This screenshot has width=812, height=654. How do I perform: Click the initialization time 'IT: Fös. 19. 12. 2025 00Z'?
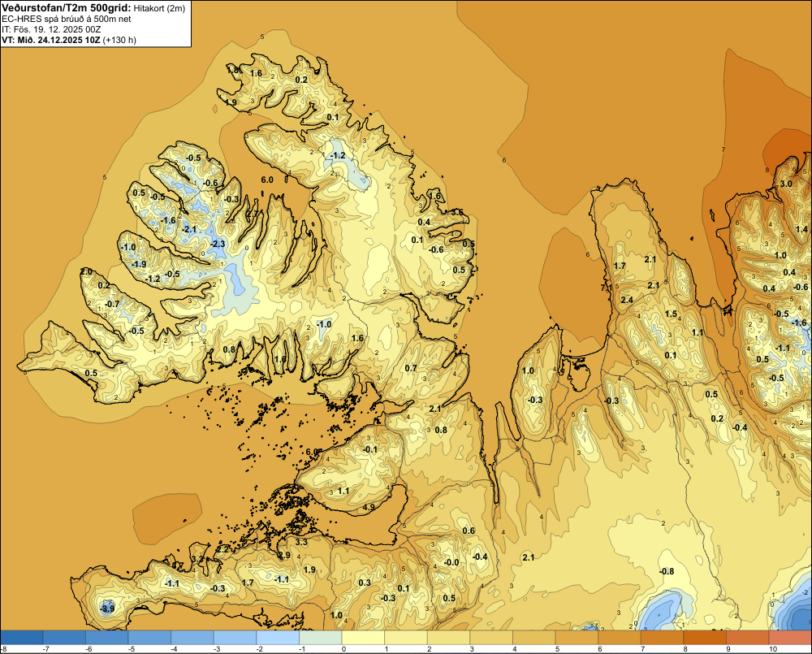click(51, 29)
